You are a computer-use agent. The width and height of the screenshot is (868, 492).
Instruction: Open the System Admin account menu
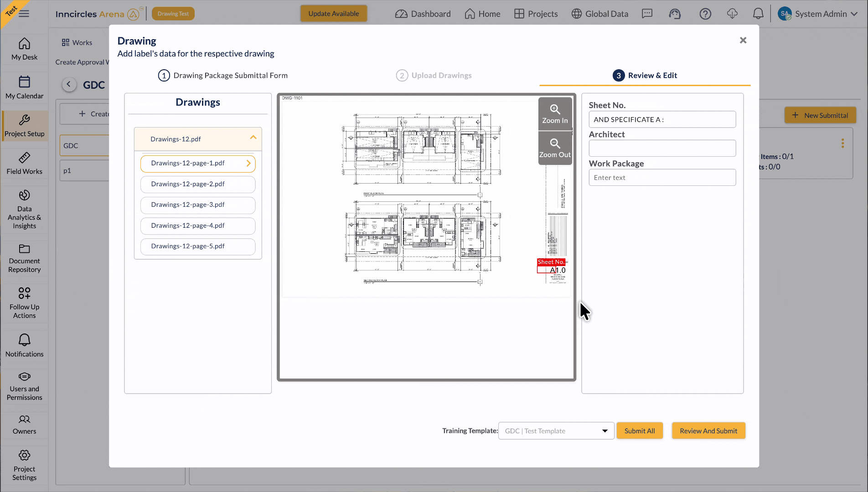click(817, 14)
